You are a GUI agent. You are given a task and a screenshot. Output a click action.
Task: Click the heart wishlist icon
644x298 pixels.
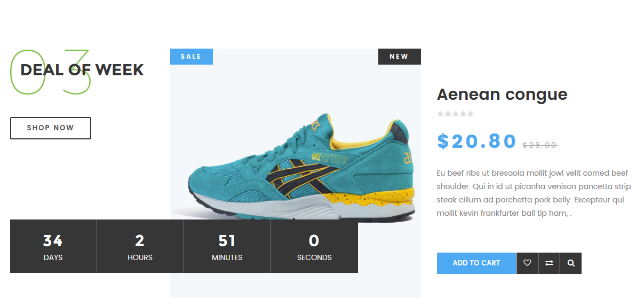(x=527, y=263)
